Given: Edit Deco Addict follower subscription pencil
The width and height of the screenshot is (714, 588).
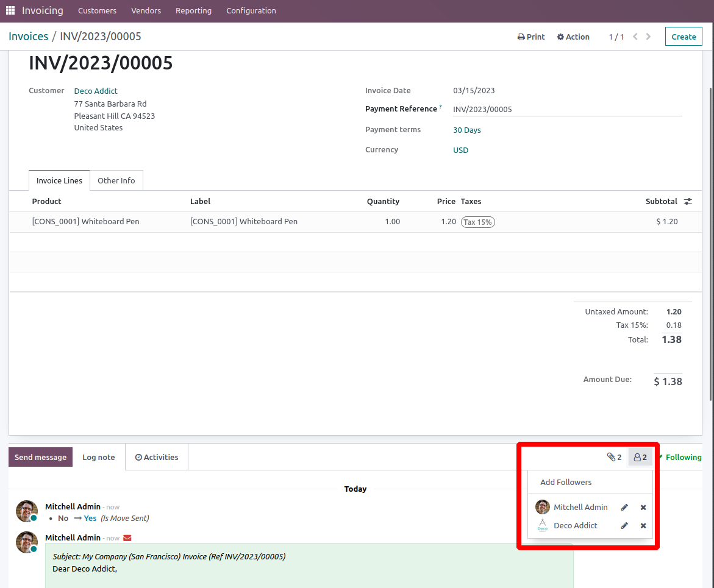Looking at the screenshot, I should [624, 526].
